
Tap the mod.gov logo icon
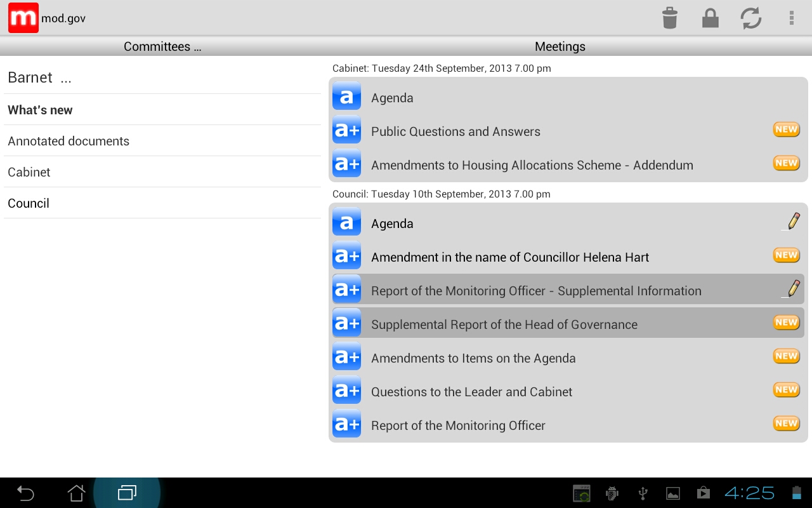(x=23, y=17)
